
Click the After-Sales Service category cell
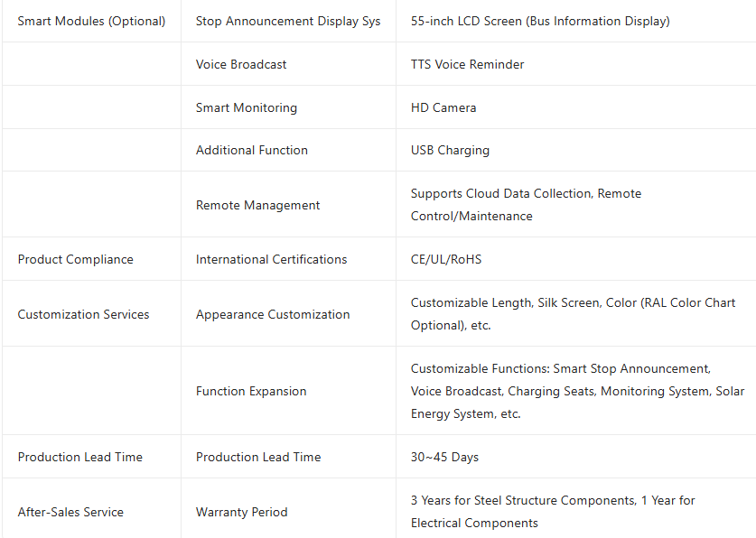70,512
